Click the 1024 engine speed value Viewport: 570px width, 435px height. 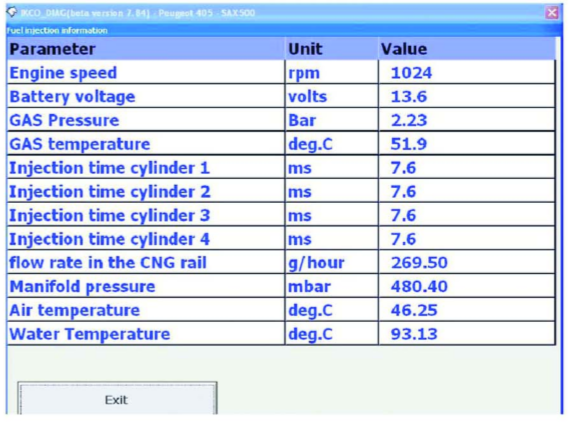412,73
